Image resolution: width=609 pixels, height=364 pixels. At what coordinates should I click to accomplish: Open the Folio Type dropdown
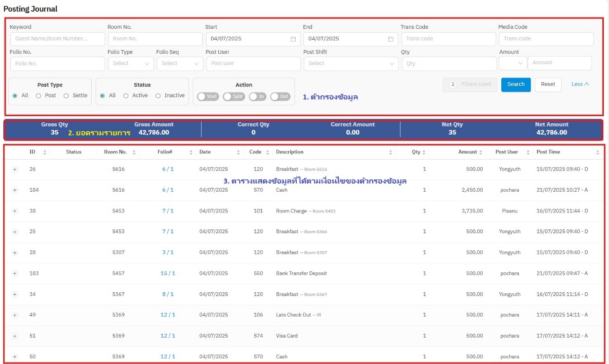point(131,64)
